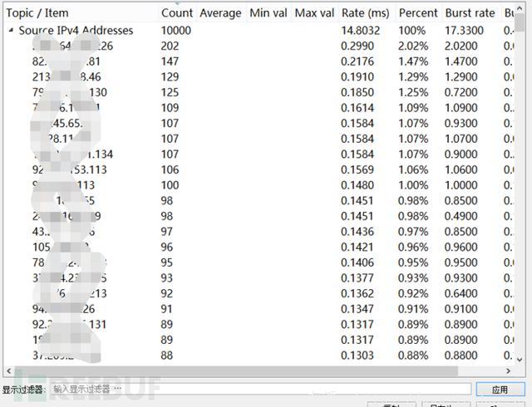Select the burst rate cell 0.4900
Screen dimensions: 532x407
pos(461,216)
